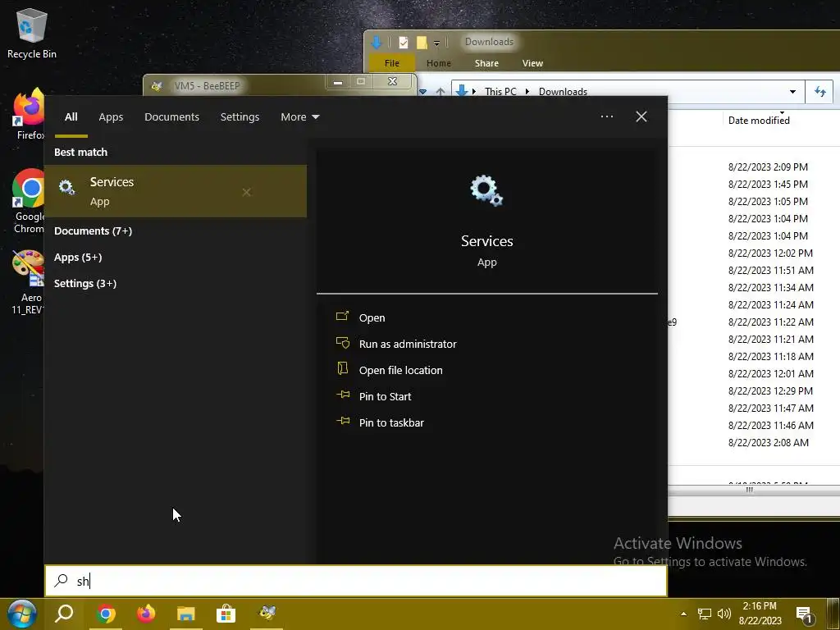The image size is (840, 630).
Task: Expand the More filter dropdown
Action: click(x=299, y=116)
